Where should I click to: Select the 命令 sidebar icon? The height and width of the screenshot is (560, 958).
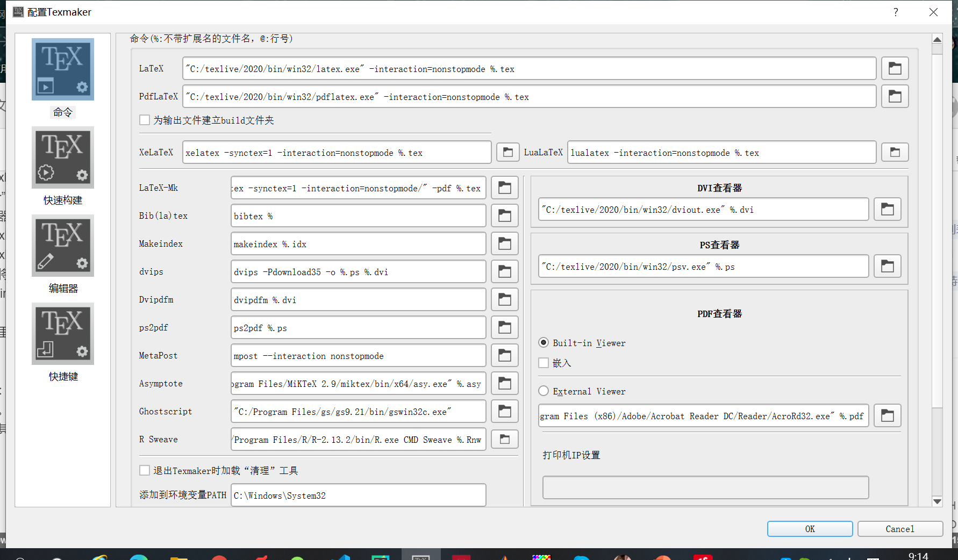coord(62,69)
